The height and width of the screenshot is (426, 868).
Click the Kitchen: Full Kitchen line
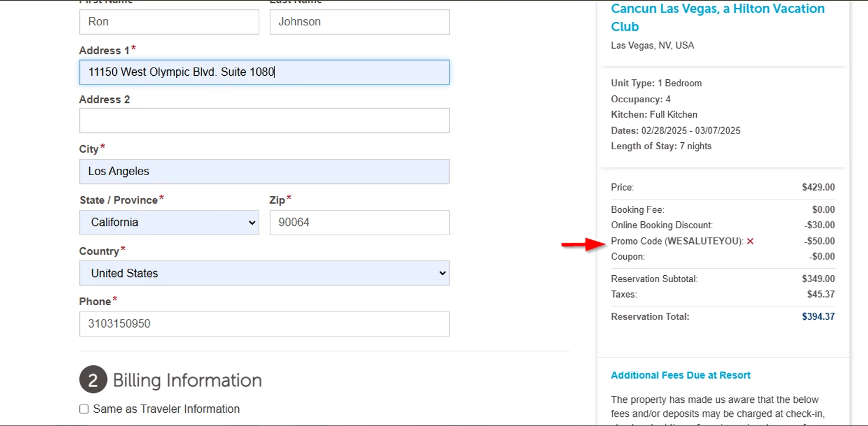(654, 114)
